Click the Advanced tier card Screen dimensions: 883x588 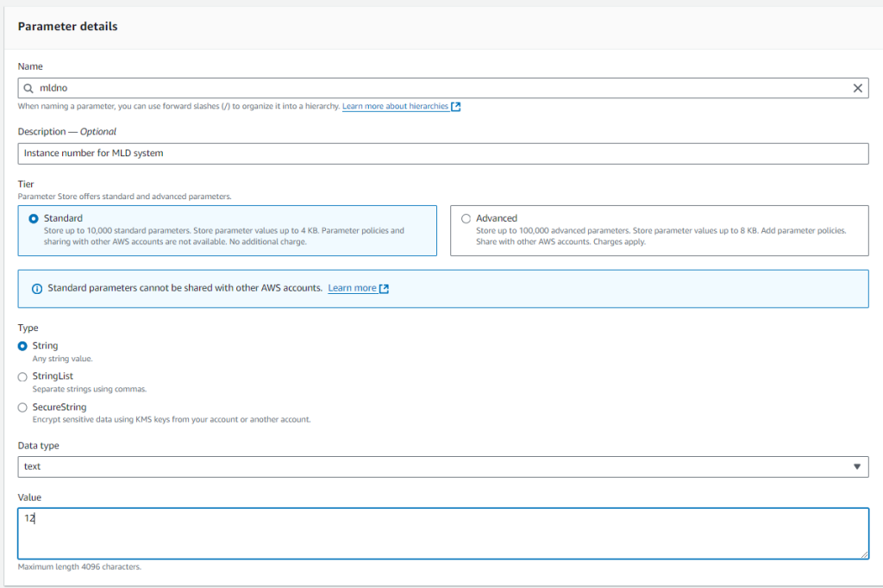click(x=659, y=229)
